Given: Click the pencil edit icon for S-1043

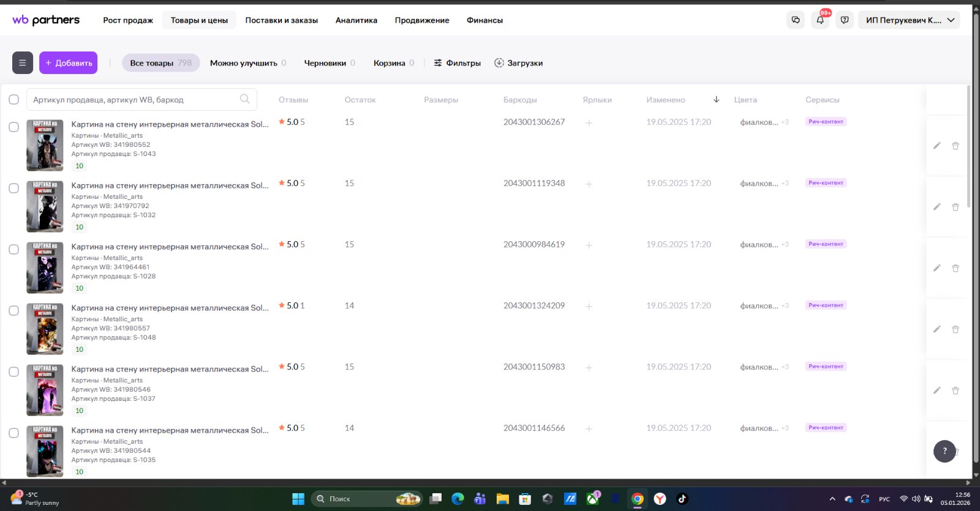Looking at the screenshot, I should 937,146.
